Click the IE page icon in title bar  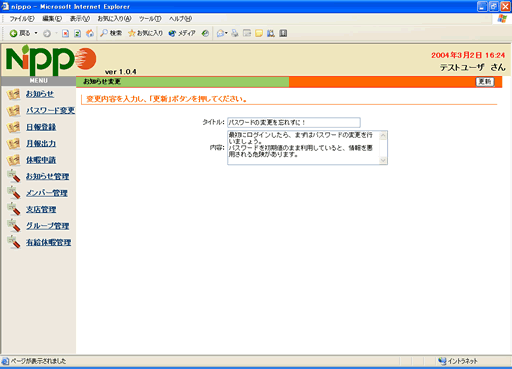tap(5, 6)
